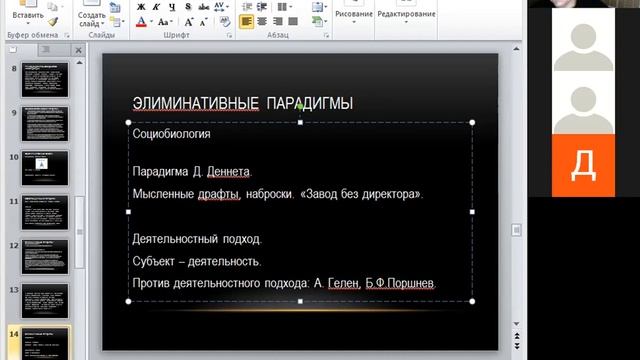Viewport: 640px width, 360px height.
Task: Decrease font size with smaller A icon
Action: tap(204, 22)
